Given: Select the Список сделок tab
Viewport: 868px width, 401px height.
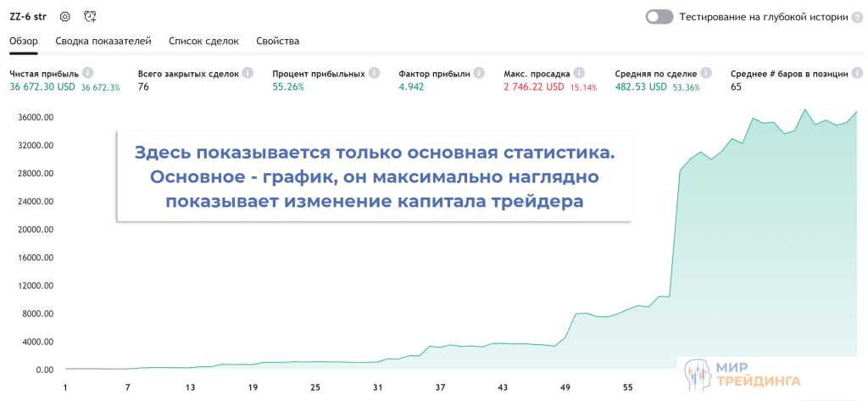Looking at the screenshot, I should [x=203, y=41].
